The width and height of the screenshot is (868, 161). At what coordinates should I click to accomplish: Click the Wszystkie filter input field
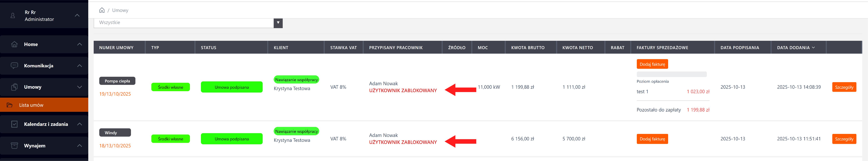(184, 23)
